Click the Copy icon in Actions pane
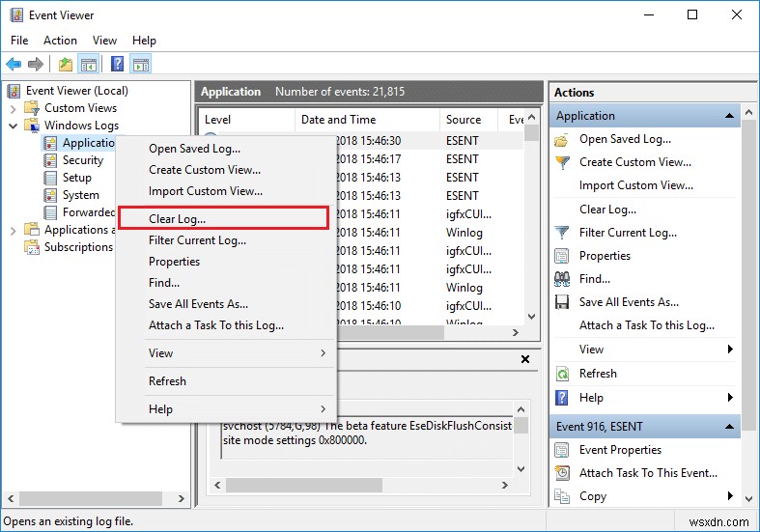 (562, 496)
